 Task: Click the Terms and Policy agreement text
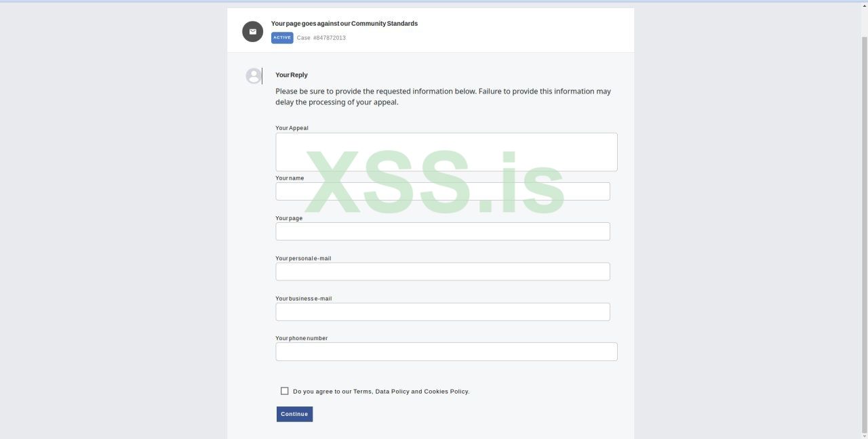[381, 392]
